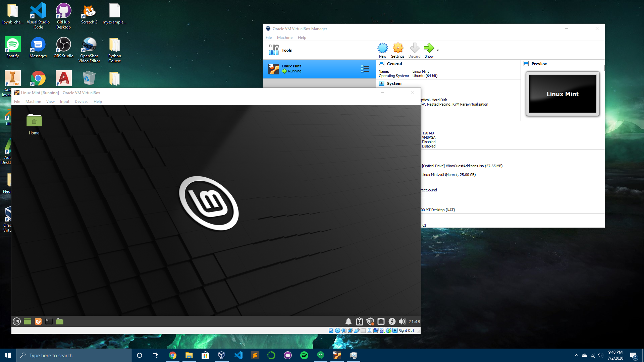Viewport: 644px width, 362px height.
Task: Click audio indicator in VM status bar
Action: click(x=344, y=330)
